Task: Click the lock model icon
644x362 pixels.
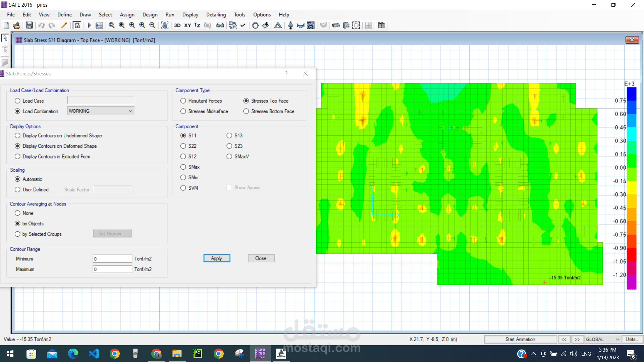Action: (77, 25)
